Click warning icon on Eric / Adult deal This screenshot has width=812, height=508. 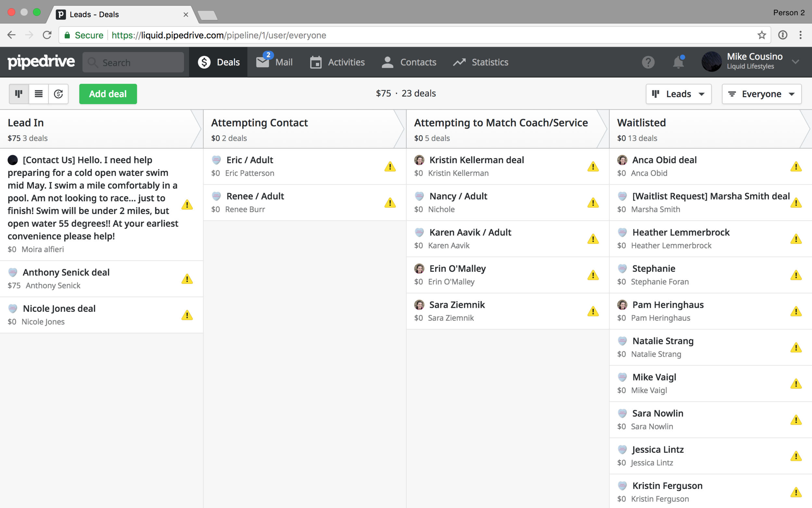[390, 167]
